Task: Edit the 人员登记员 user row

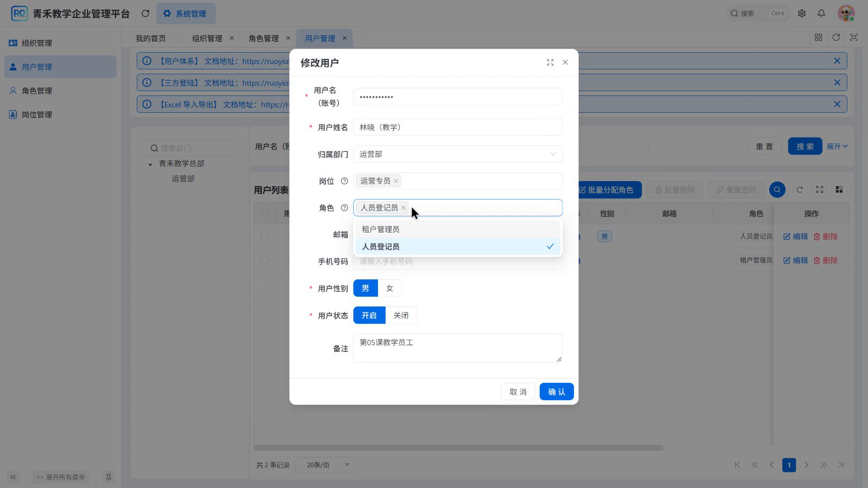Action: (795, 237)
